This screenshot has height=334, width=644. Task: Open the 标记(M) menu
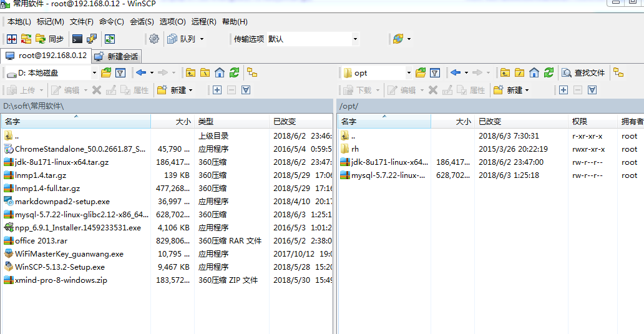[50, 22]
